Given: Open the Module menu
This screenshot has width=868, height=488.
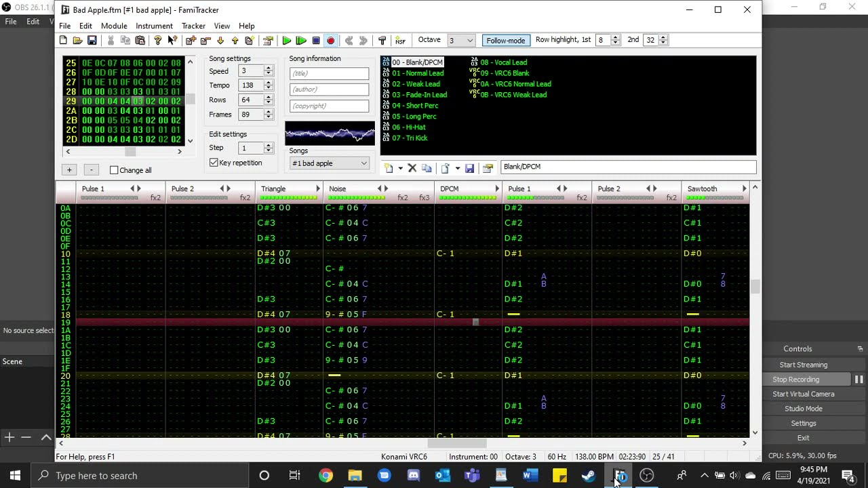Looking at the screenshot, I should [114, 26].
